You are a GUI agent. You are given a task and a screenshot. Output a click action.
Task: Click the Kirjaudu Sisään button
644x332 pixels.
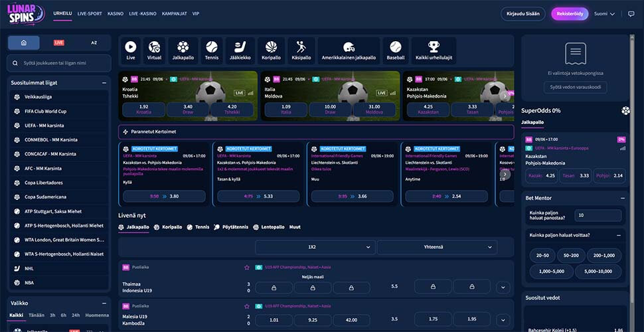tap(523, 14)
